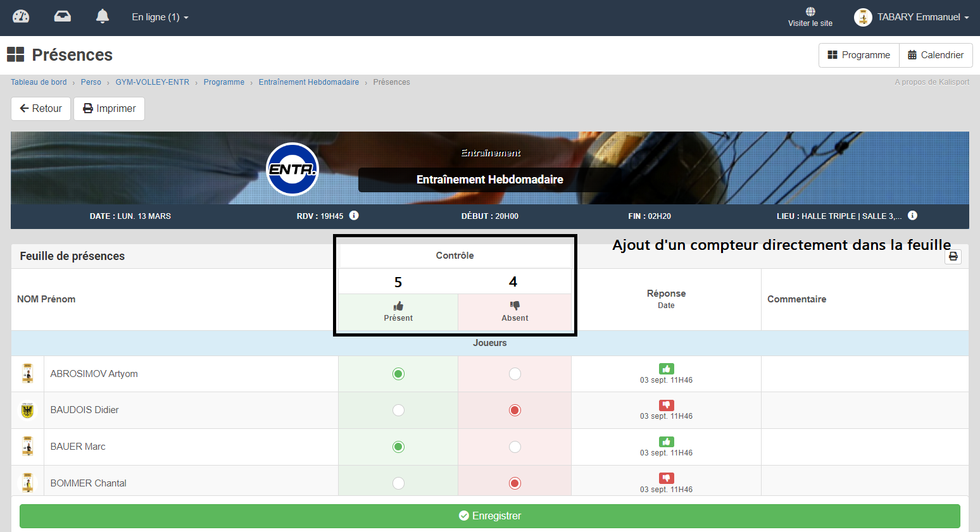
Task: Click the Imprimer button
Action: coord(109,109)
